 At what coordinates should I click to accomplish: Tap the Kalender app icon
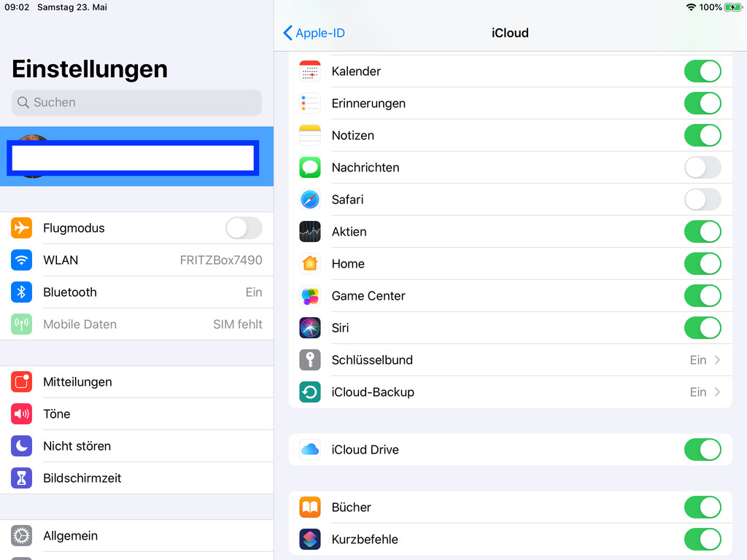(x=309, y=71)
